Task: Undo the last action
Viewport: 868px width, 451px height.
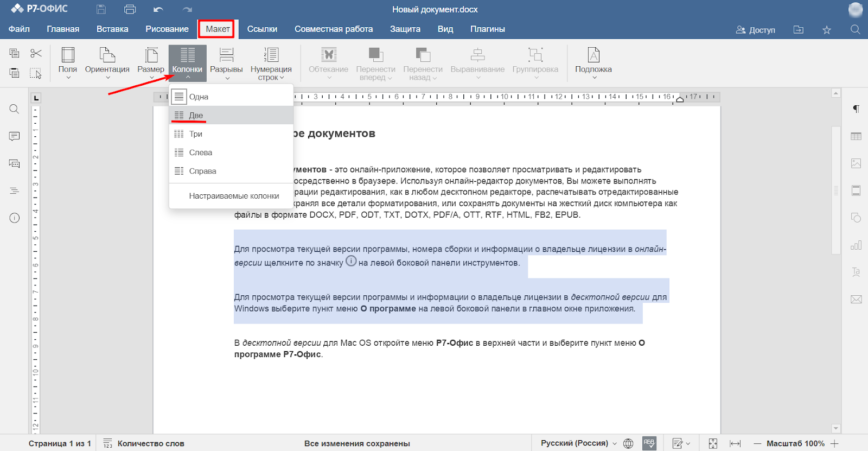Action: [158, 9]
